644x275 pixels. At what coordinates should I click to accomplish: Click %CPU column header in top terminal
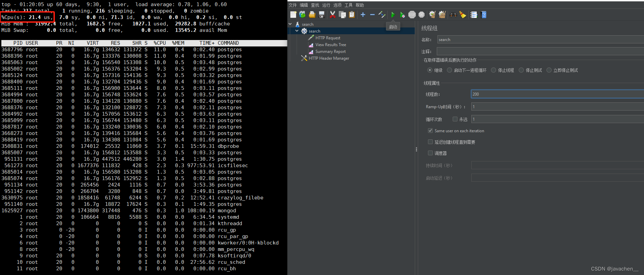click(159, 43)
